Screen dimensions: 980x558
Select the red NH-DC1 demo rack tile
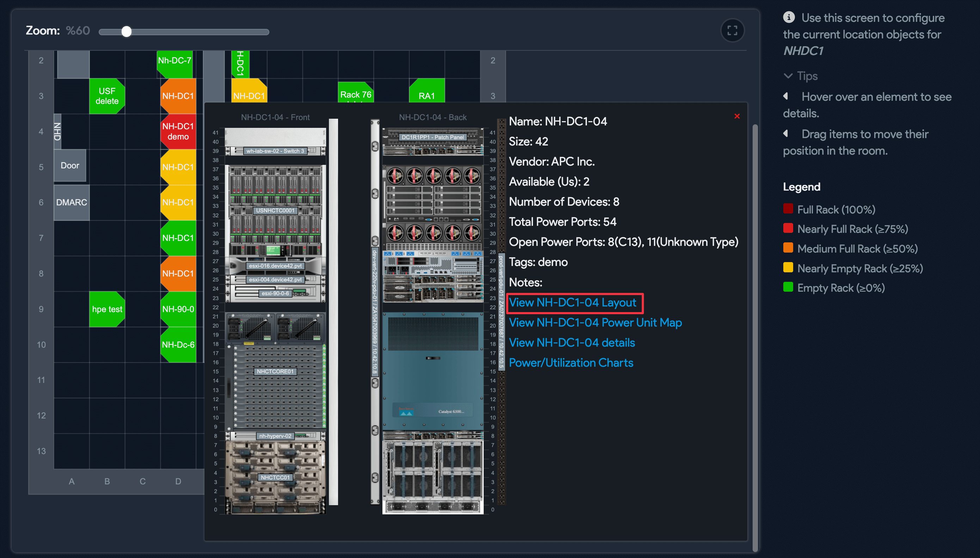point(178,131)
